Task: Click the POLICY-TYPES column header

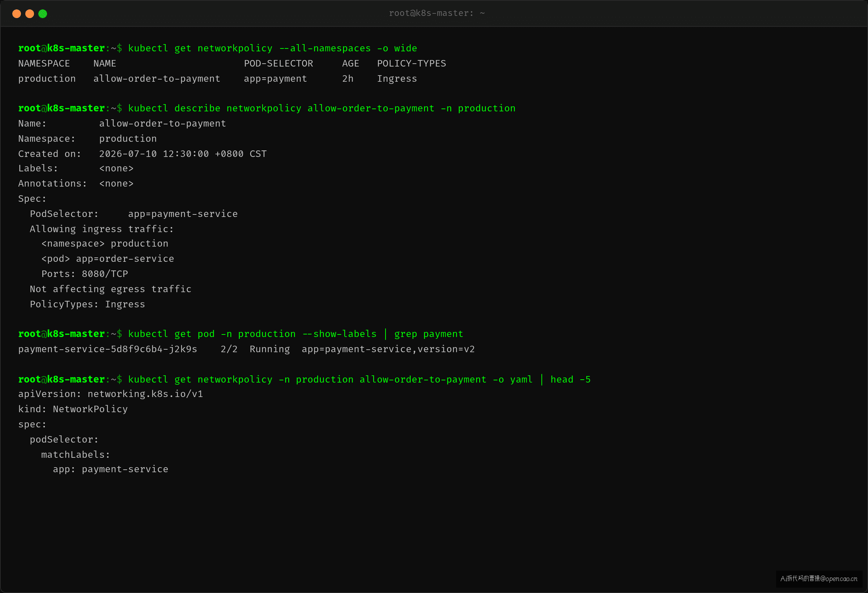Action: click(411, 64)
